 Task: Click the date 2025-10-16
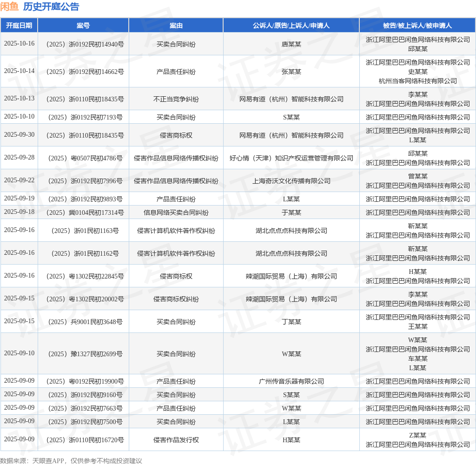coord(19,43)
